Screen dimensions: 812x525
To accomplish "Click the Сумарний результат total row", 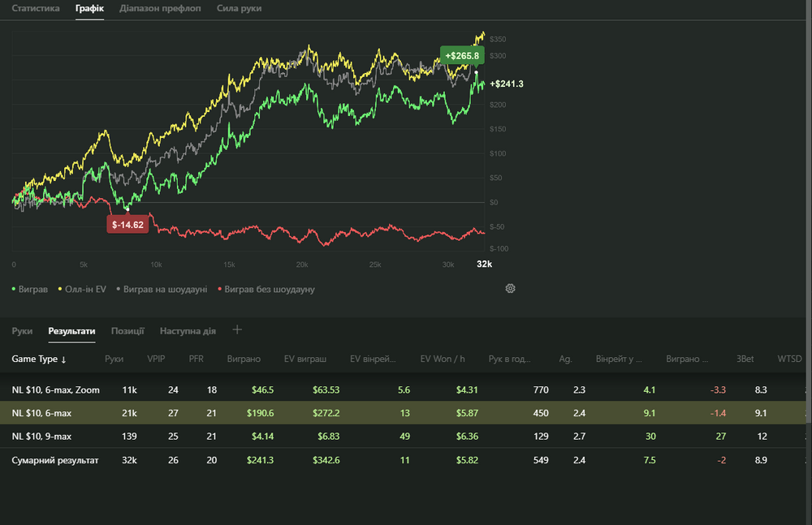I will (55, 460).
